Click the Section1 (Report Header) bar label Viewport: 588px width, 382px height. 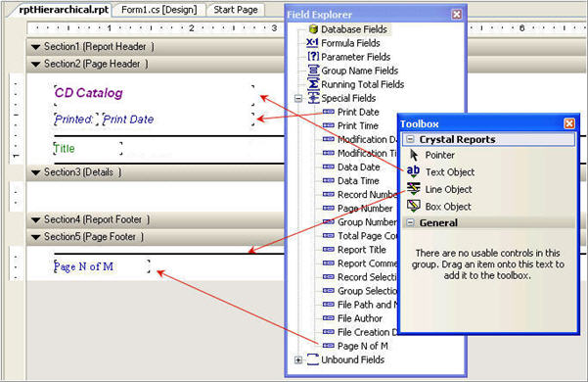click(x=99, y=47)
